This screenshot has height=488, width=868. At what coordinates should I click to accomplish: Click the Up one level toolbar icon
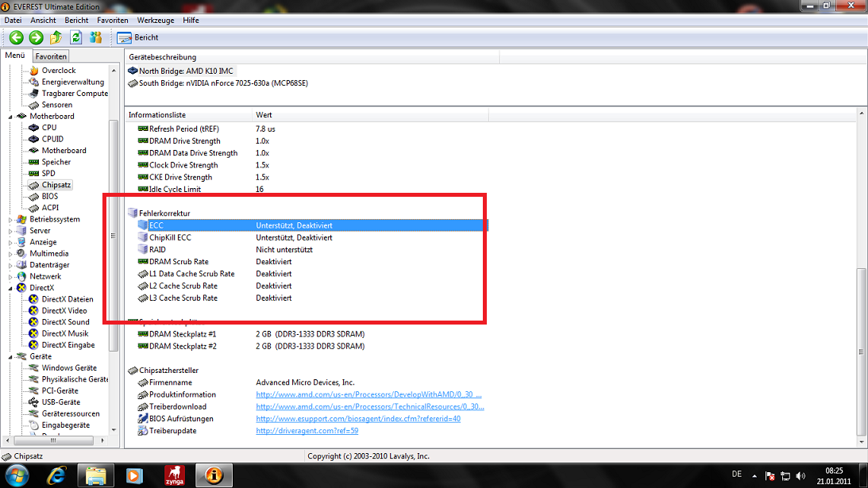[x=56, y=37]
